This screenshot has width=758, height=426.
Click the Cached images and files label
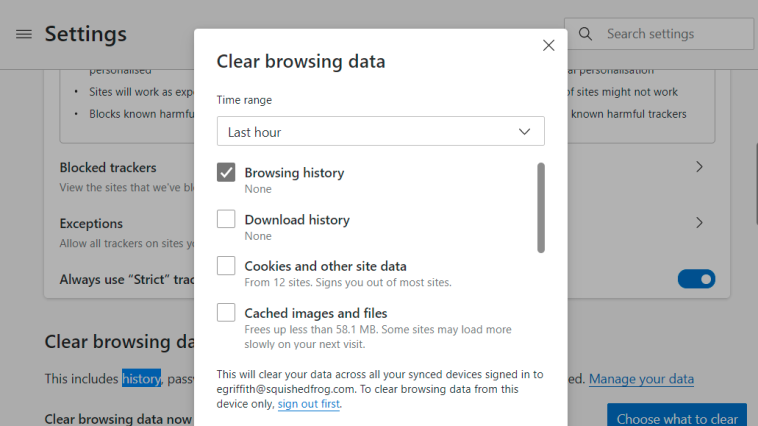[316, 313]
